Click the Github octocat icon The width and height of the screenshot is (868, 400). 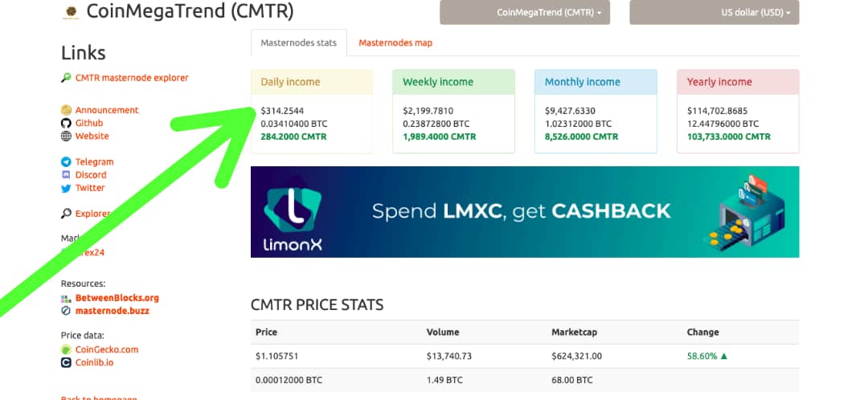click(66, 123)
